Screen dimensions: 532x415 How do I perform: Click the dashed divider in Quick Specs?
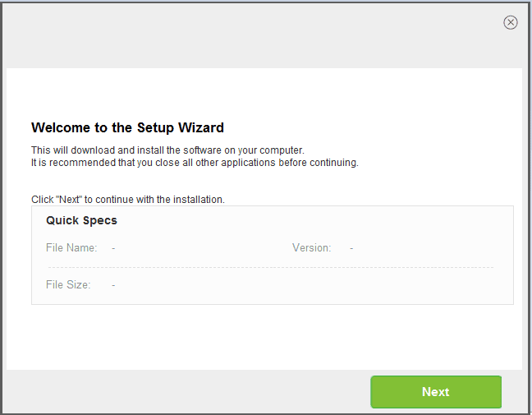(x=271, y=267)
